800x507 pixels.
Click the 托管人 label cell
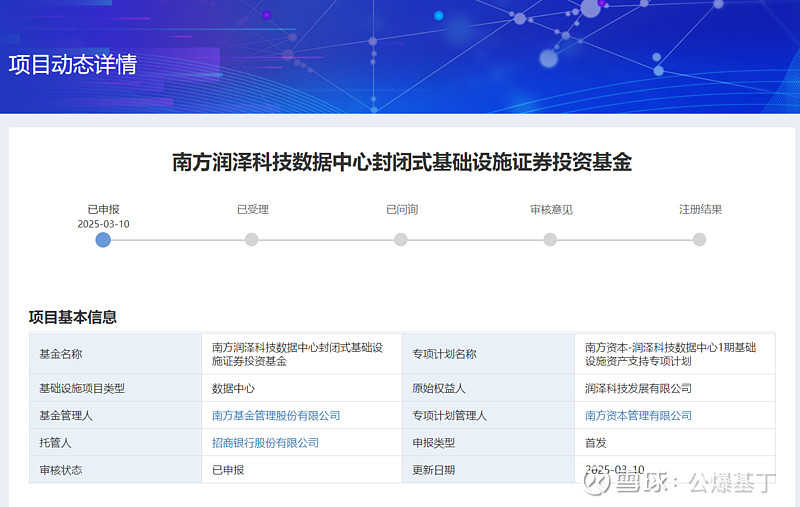(x=115, y=443)
